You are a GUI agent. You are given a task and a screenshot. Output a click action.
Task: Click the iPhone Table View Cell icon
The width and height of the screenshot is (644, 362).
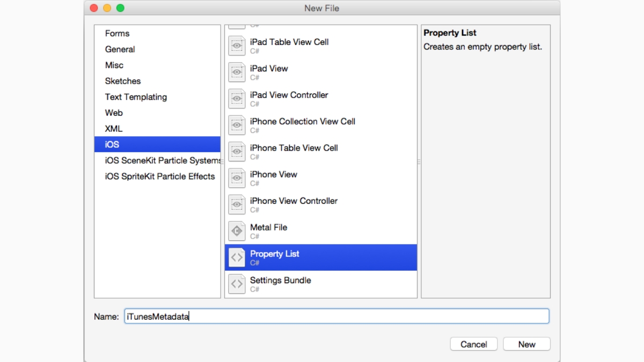237,152
